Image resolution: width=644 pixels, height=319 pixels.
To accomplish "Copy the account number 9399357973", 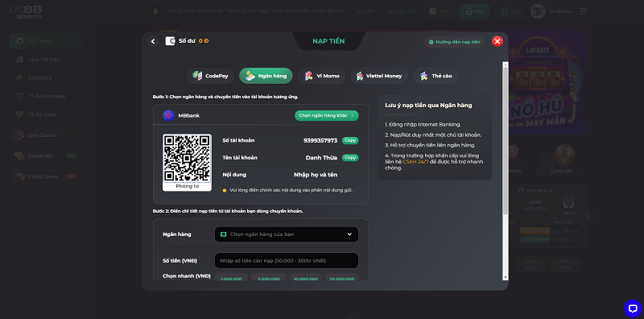I will coord(350,141).
